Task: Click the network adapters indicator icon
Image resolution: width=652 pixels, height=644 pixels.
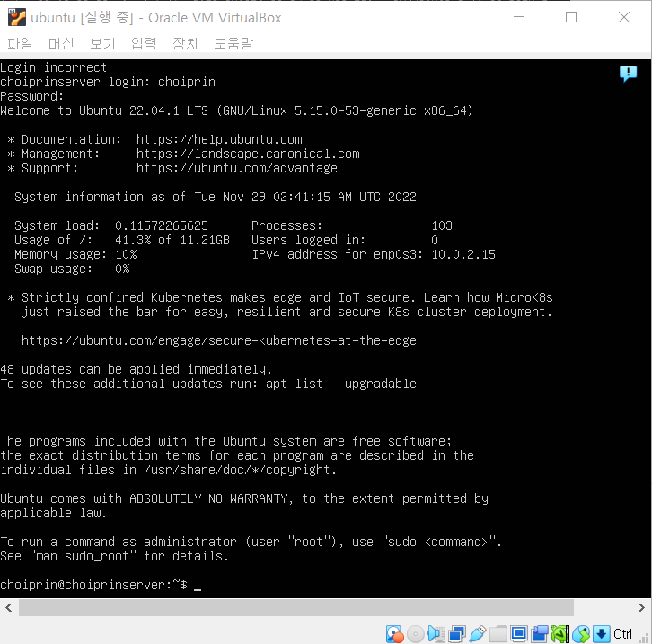Action: click(x=456, y=633)
